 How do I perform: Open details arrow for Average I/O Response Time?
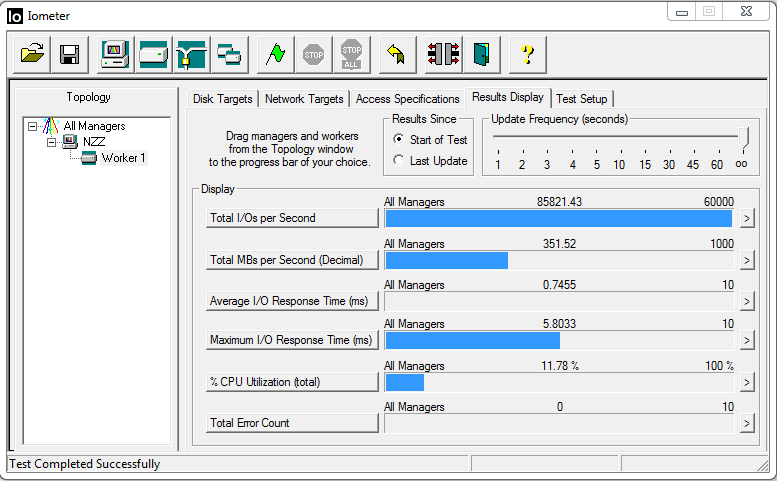[x=747, y=302]
